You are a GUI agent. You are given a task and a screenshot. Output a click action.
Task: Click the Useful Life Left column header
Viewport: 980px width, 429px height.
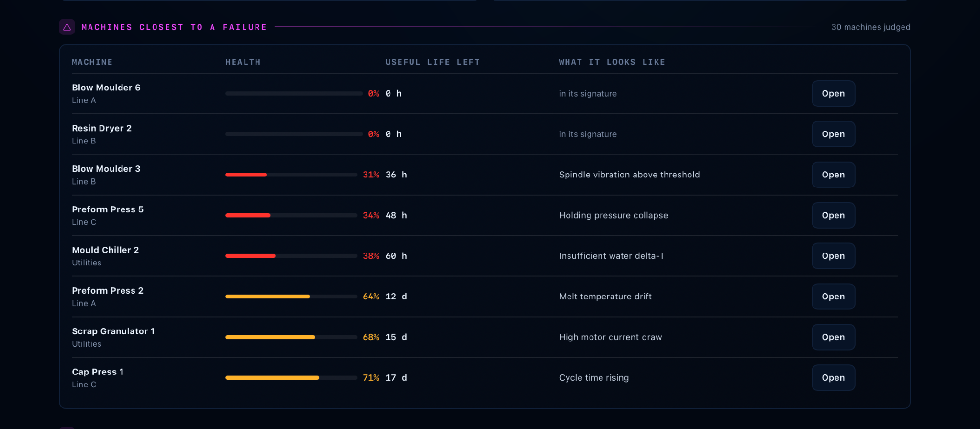433,62
